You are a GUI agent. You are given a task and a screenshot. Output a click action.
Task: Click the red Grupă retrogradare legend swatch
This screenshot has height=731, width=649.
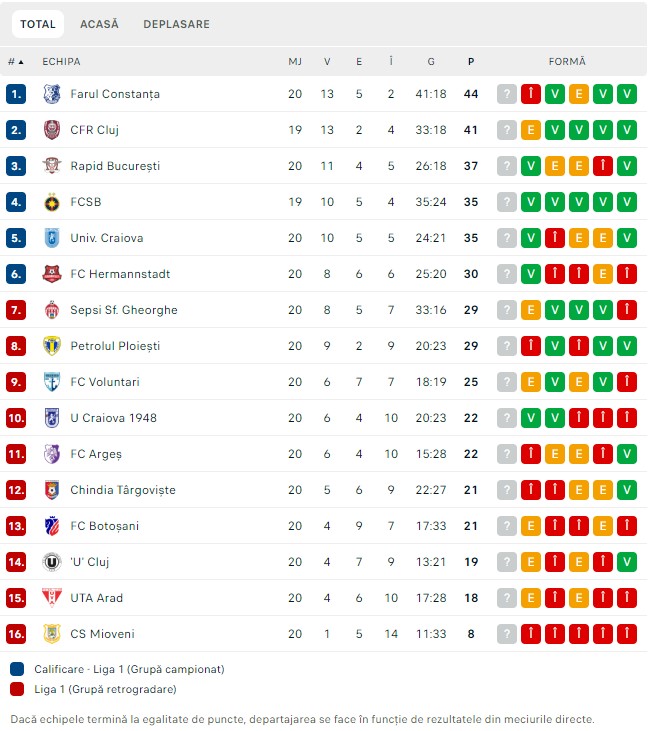[x=17, y=690]
